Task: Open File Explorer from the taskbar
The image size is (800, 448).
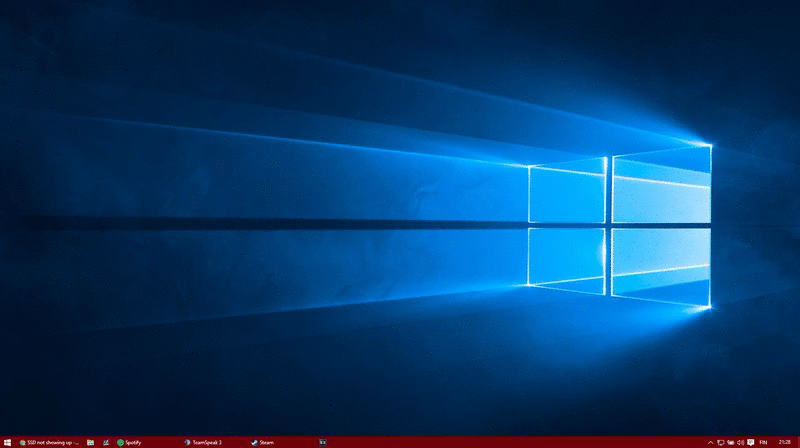Action: tap(90, 442)
